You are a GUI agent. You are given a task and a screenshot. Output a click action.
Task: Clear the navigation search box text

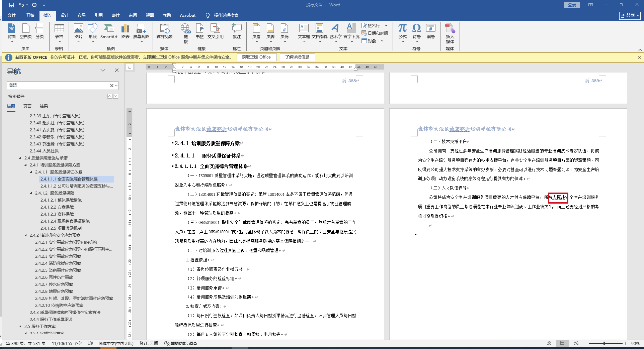(111, 86)
